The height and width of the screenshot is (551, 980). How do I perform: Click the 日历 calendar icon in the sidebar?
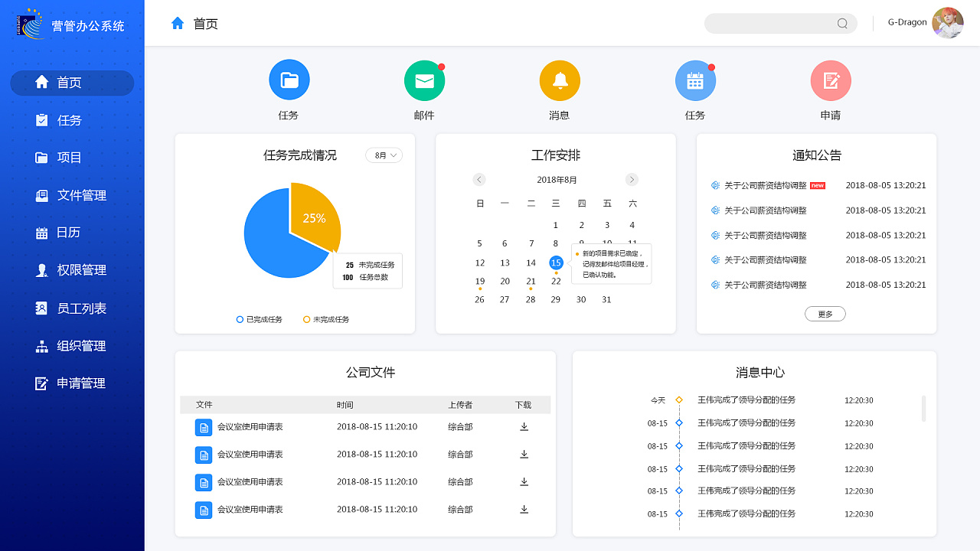click(42, 233)
